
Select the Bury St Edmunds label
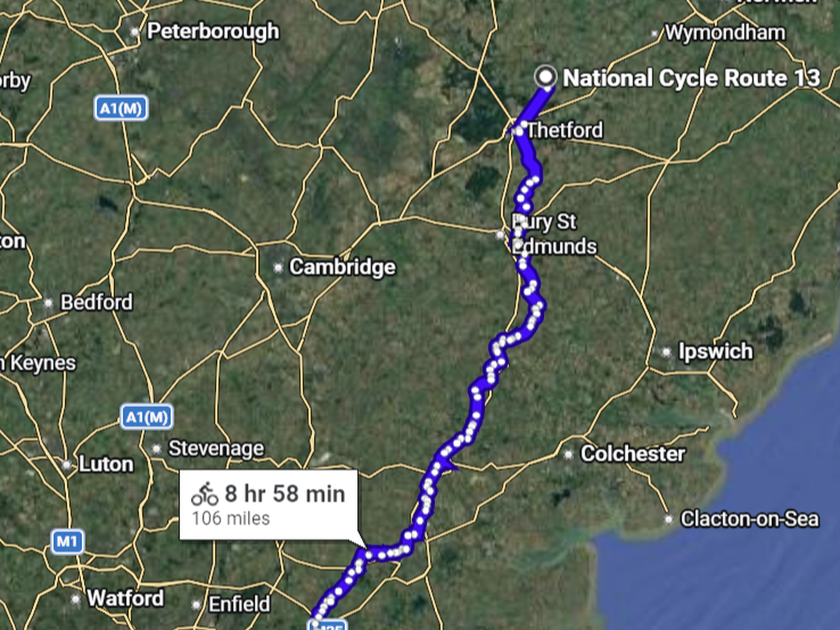[x=554, y=234]
